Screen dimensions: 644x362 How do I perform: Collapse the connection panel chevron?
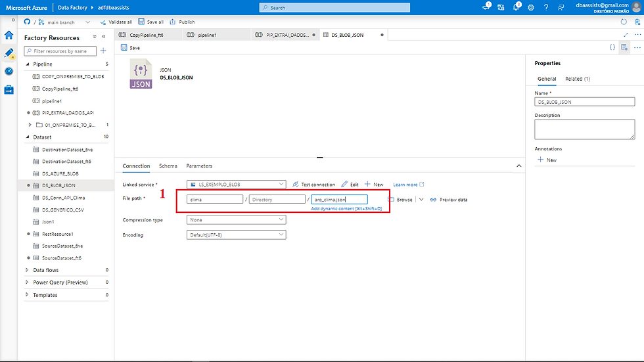518,166
